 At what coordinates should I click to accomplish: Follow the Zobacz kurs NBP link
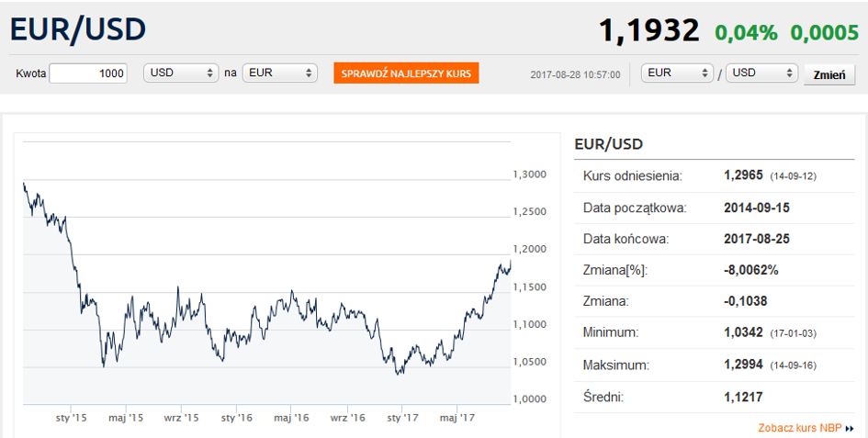tap(799, 428)
